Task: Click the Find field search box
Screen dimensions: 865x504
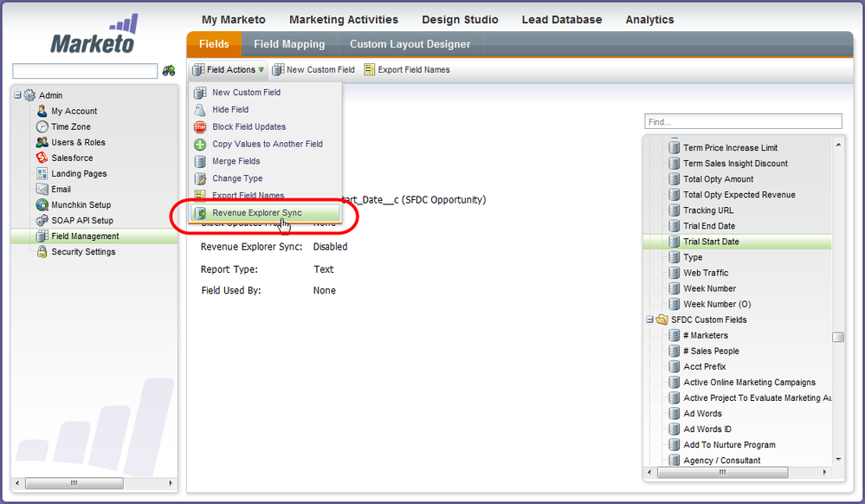Action: (x=743, y=122)
